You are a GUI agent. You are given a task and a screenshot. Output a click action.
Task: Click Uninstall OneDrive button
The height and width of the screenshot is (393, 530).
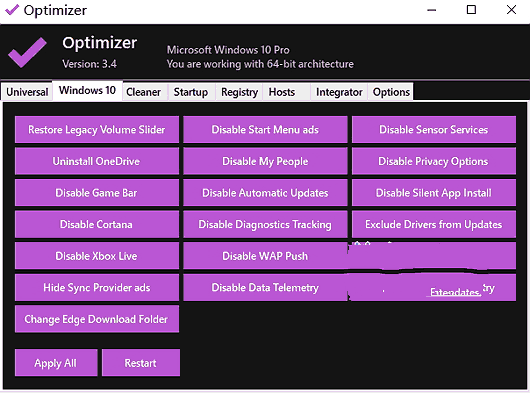click(x=97, y=161)
